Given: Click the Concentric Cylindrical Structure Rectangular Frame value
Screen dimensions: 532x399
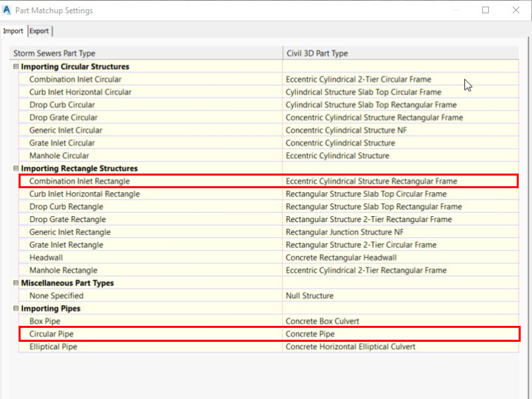Looking at the screenshot, I should (x=374, y=118).
